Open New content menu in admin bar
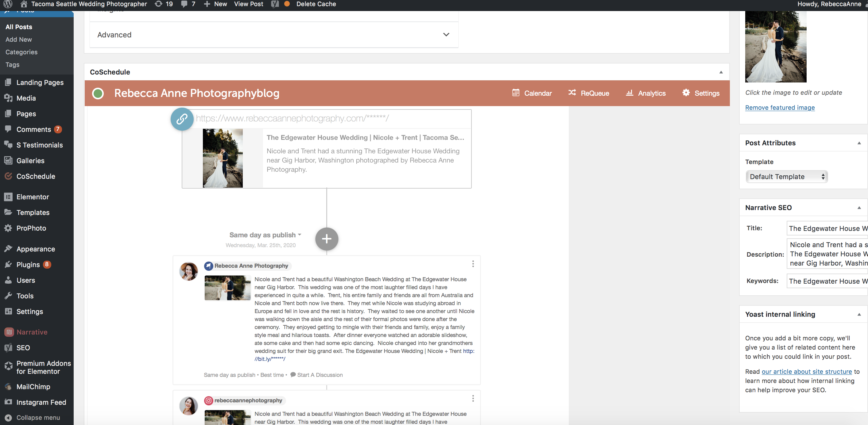This screenshot has width=868, height=425. click(x=216, y=4)
